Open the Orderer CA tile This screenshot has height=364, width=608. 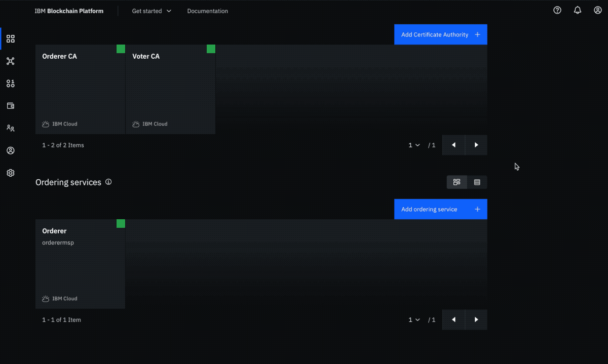coord(80,89)
